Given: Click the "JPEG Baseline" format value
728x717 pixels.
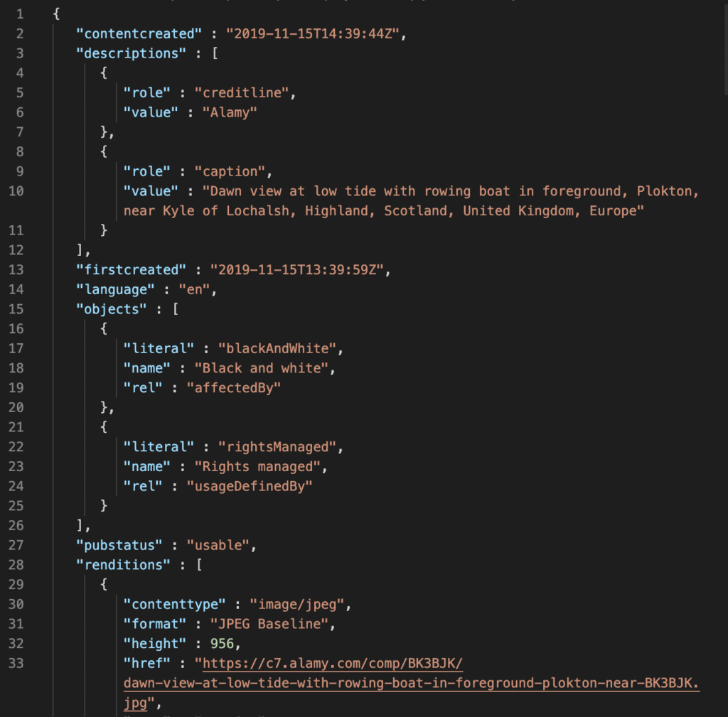Looking at the screenshot, I should click(269, 624).
